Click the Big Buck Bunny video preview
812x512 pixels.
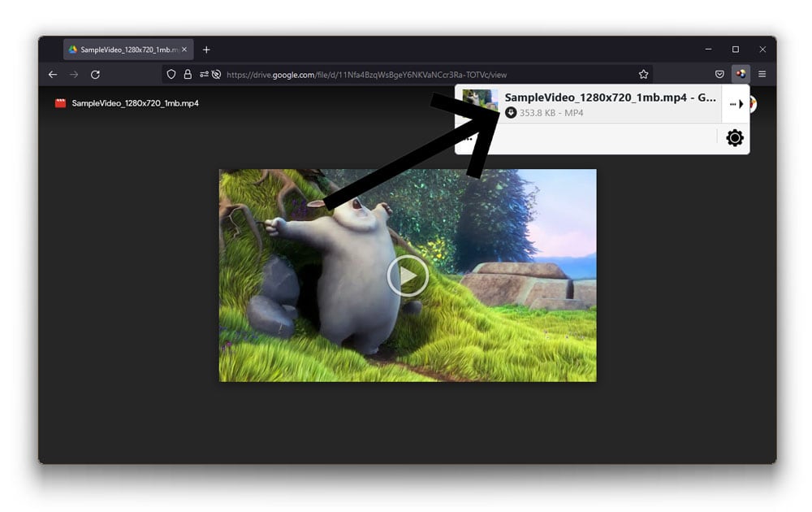click(408, 276)
